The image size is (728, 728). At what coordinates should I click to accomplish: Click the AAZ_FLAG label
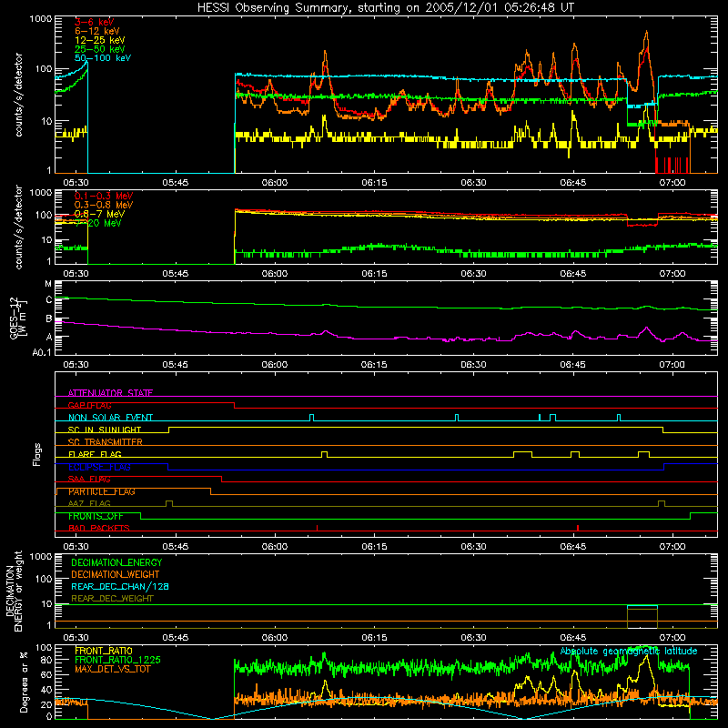tap(89, 503)
